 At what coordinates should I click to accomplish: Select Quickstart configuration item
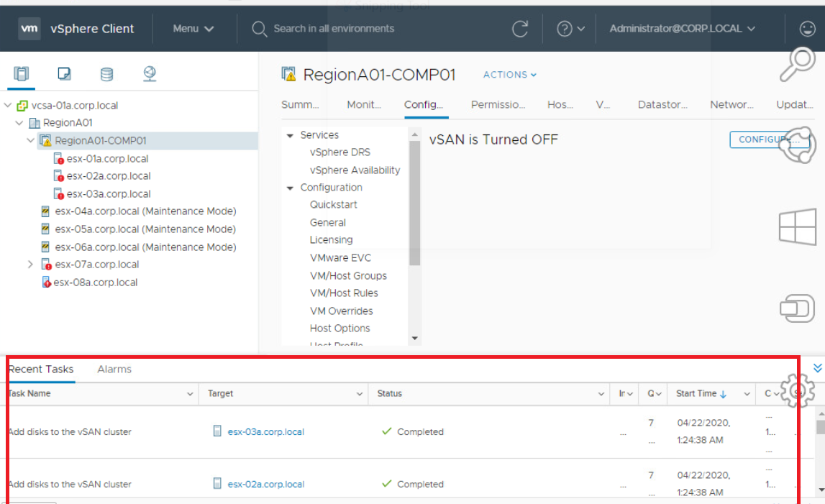click(x=334, y=205)
